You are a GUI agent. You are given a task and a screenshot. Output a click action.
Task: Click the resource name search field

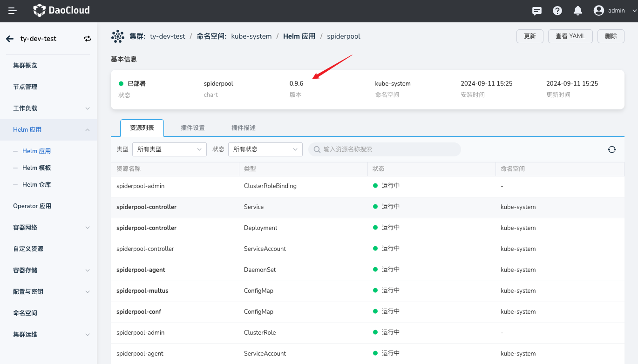[x=385, y=149]
